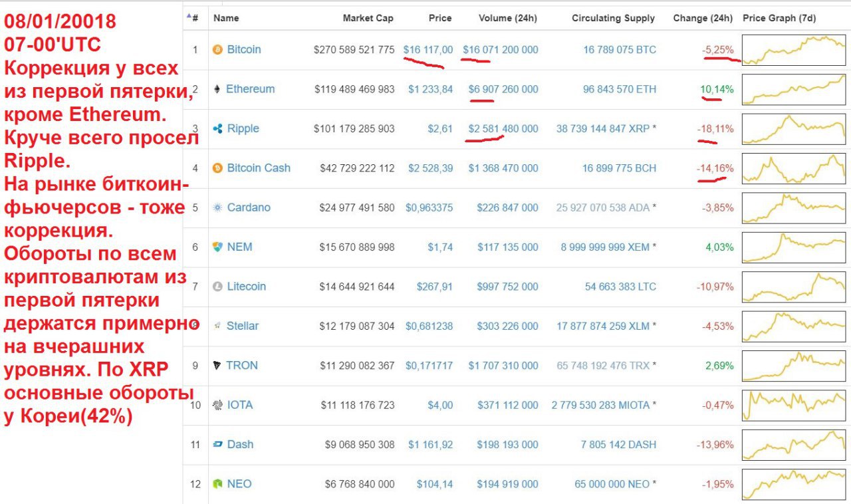Open the Stellar name link

[x=243, y=326]
